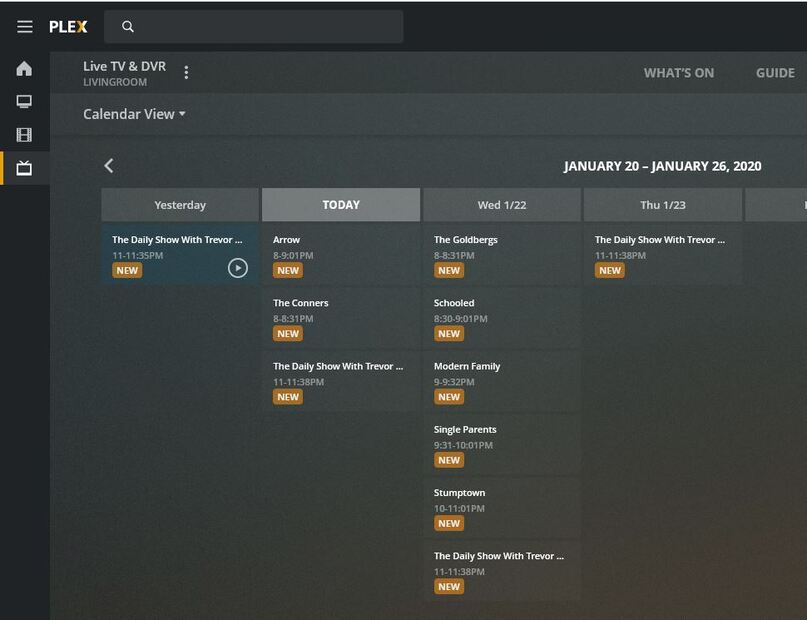Open the Arrow recording entry

click(341, 254)
